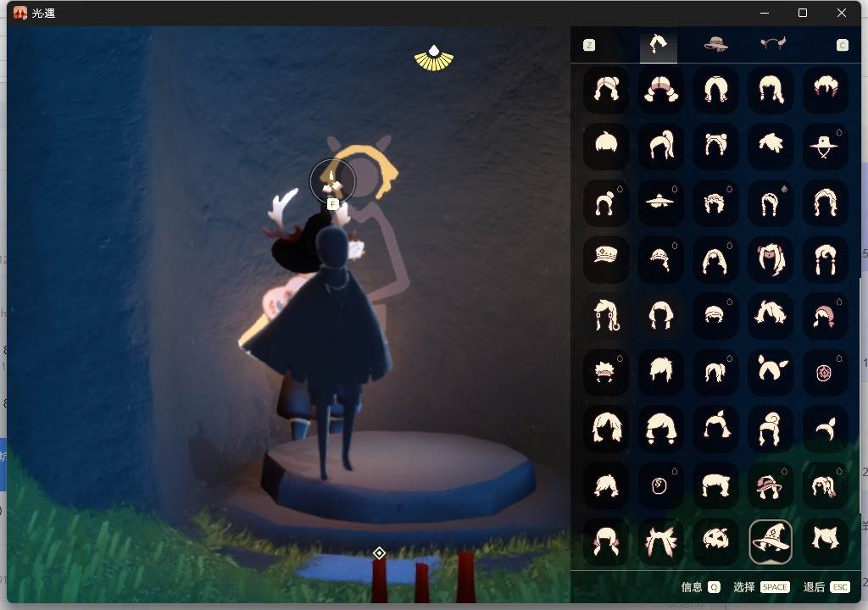
Task: Click the 信息 Q info button
Action: click(700, 587)
